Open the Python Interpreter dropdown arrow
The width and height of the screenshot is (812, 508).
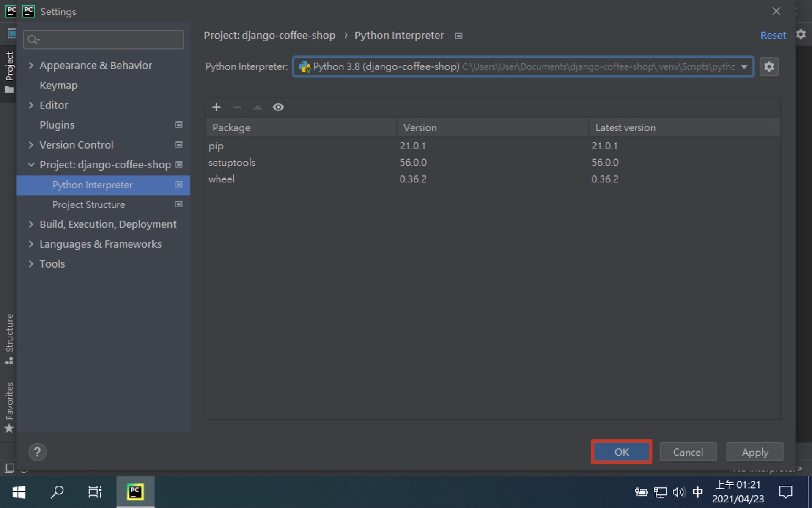744,67
